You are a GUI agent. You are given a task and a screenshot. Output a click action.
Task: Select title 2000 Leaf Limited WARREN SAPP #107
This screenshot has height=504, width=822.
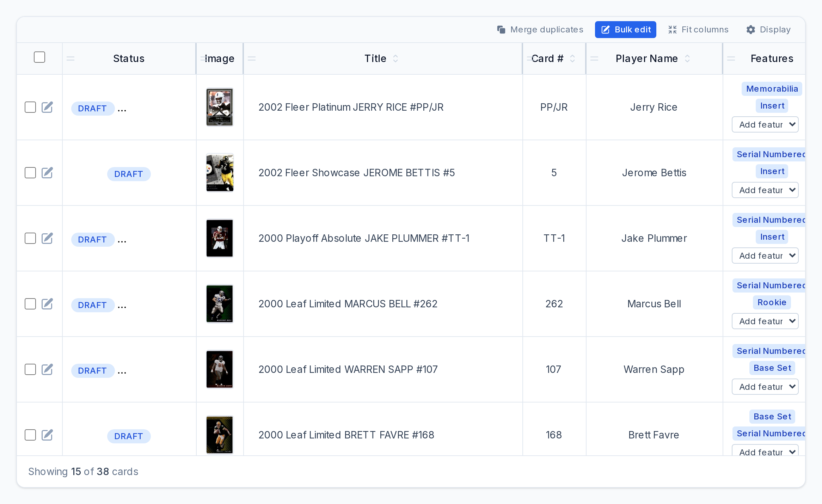(348, 369)
